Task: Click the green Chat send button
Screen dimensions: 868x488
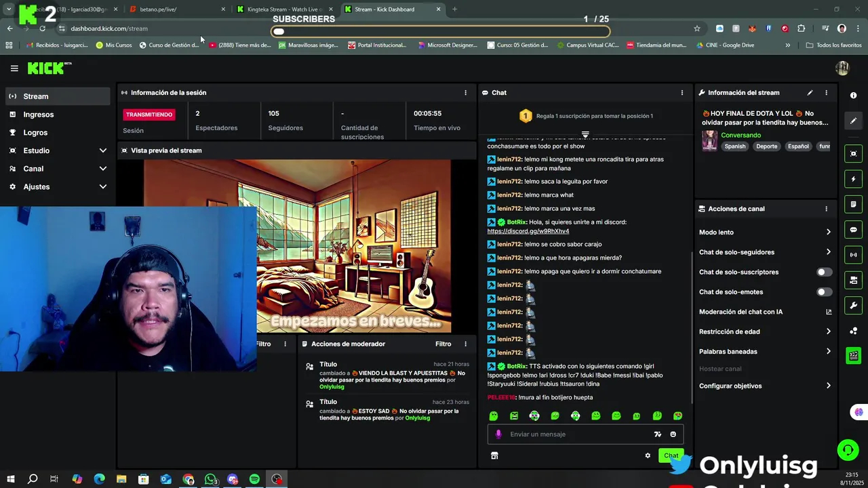Action: coord(671,456)
